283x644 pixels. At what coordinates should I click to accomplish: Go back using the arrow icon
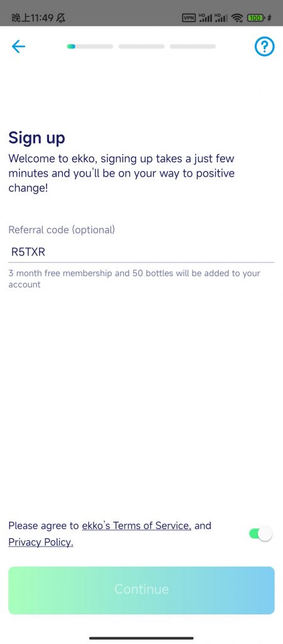point(18,47)
